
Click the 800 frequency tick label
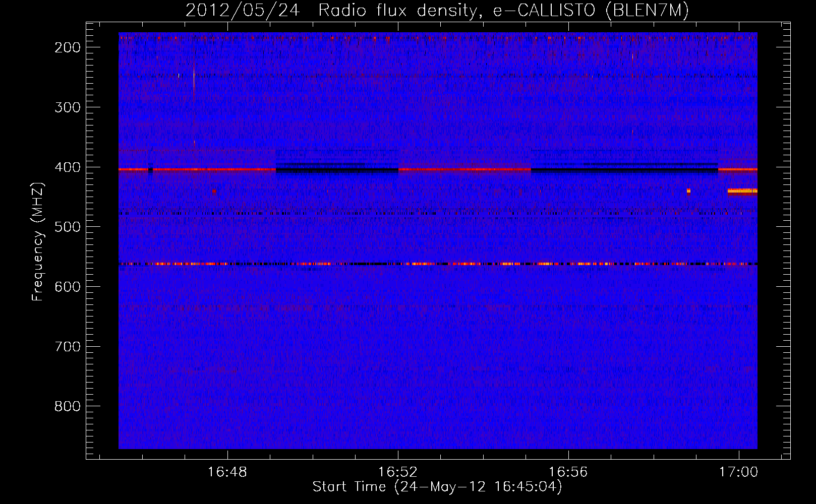pyautogui.click(x=68, y=406)
